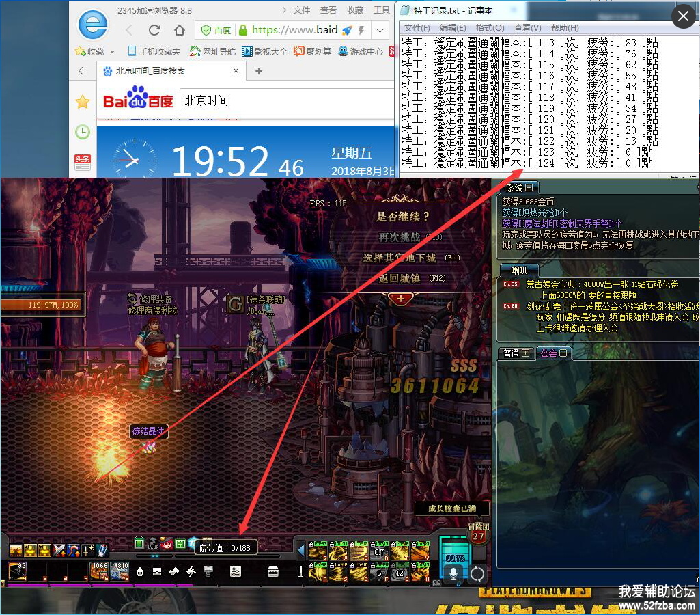This screenshot has height=615, width=700.
Task: Expand the skill bar left arrow
Action: (301, 550)
